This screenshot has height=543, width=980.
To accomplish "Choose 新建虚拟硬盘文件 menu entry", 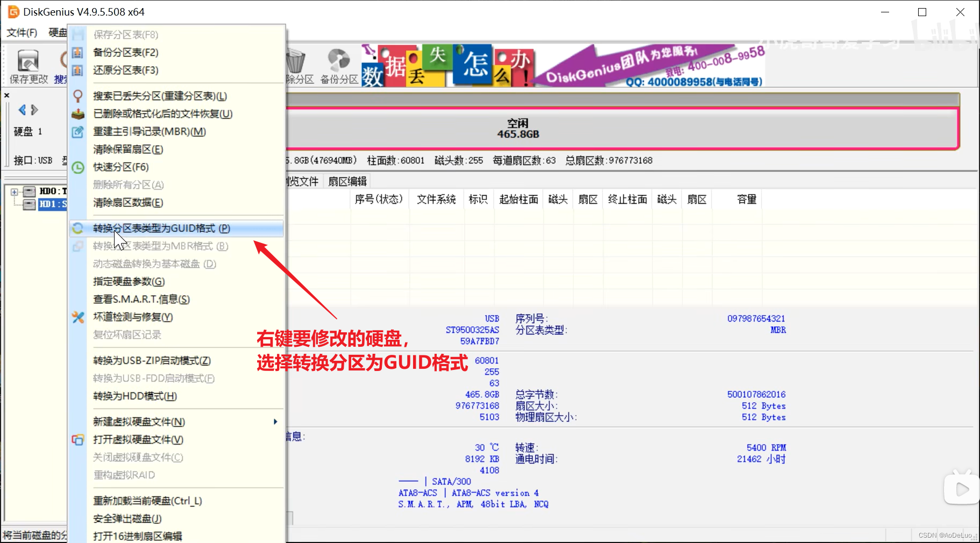I will (x=177, y=421).
